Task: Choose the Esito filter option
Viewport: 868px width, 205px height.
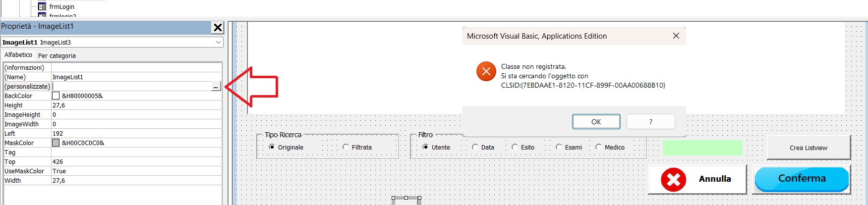Action: pyautogui.click(x=515, y=147)
